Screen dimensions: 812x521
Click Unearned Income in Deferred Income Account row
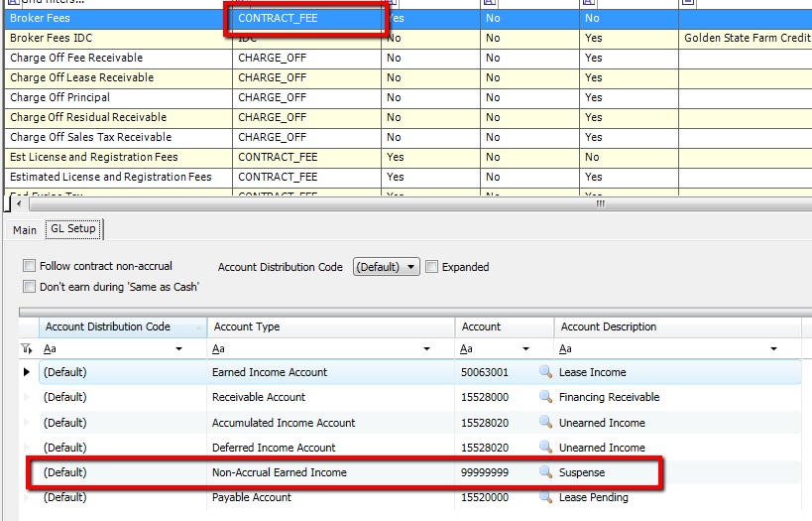tap(602, 448)
